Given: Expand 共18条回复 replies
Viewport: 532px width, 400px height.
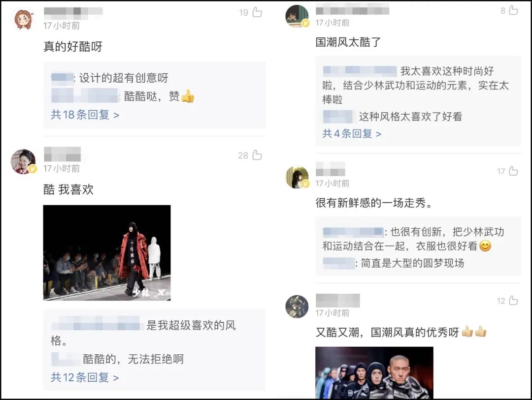Looking at the screenshot, I should point(85,115).
